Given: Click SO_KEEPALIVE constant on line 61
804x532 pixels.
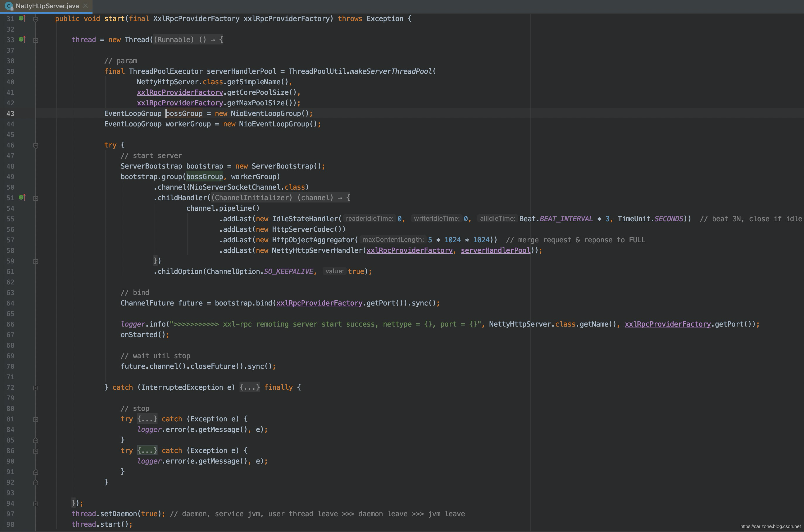Looking at the screenshot, I should click(x=288, y=272).
